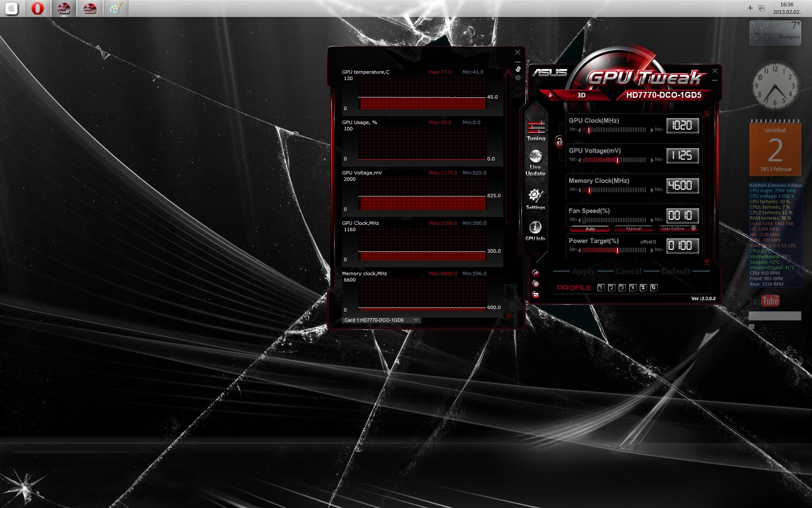Screen dimensions: 812x508
Task: Set fan mode to Auto
Action: click(590, 229)
